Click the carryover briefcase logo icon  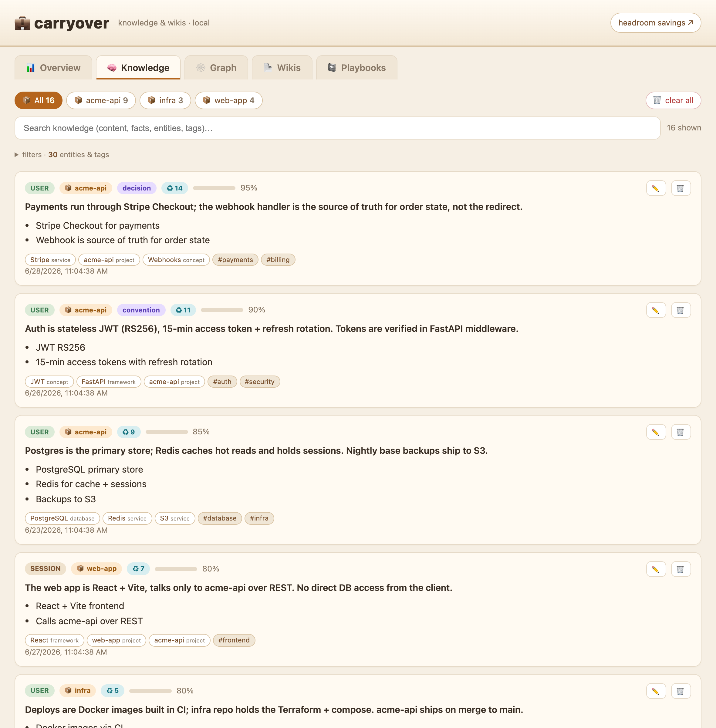click(22, 23)
